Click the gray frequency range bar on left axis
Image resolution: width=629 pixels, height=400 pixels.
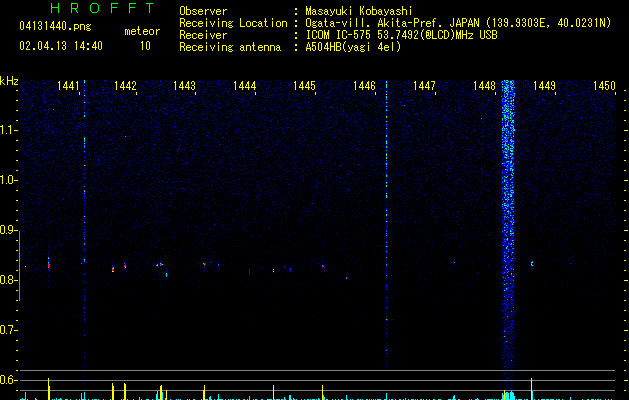click(20, 266)
